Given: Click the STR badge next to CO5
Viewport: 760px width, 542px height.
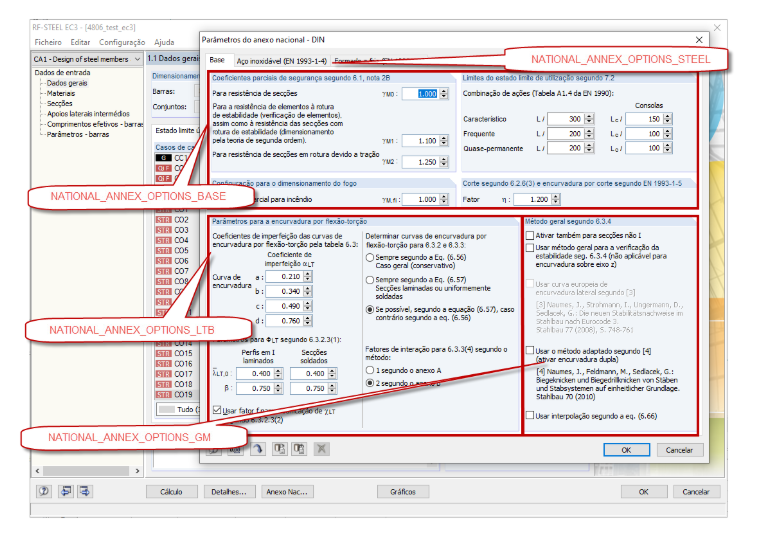Looking at the screenshot, I should click(x=163, y=251).
